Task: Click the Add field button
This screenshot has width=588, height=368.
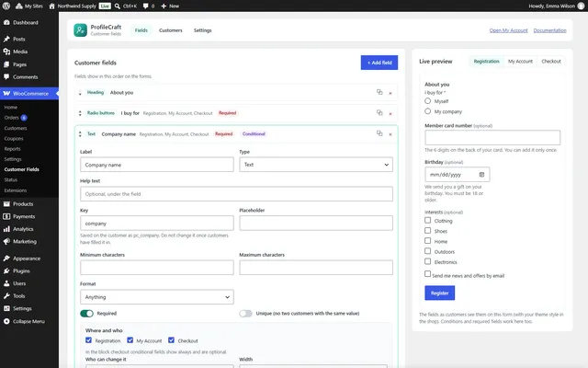Action: click(379, 63)
